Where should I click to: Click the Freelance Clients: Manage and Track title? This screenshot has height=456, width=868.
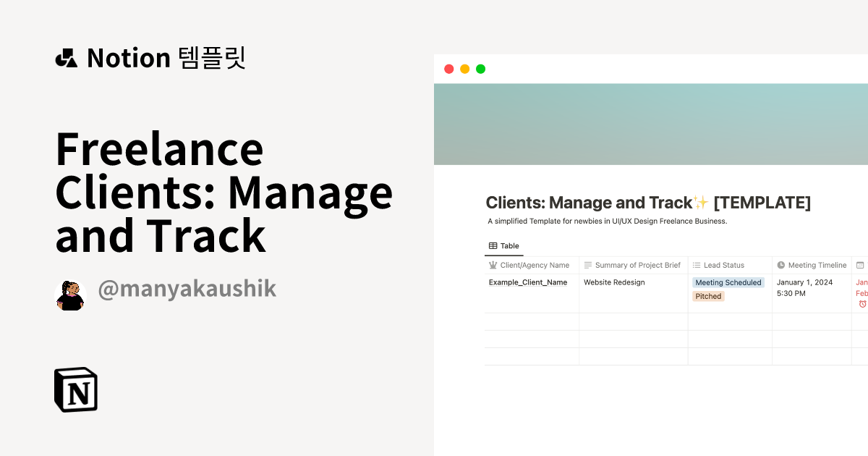pos(224,192)
